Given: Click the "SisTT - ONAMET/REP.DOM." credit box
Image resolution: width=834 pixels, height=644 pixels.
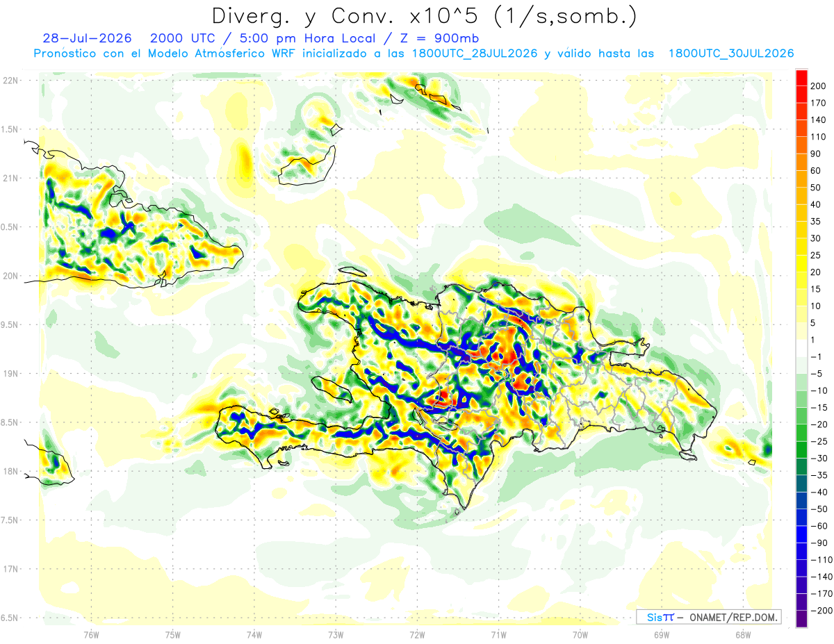Looking at the screenshot, I should click(x=708, y=617).
